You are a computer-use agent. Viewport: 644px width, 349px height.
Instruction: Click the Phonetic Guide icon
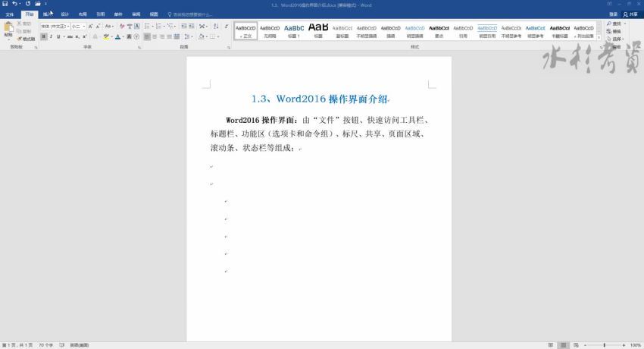[x=130, y=27]
